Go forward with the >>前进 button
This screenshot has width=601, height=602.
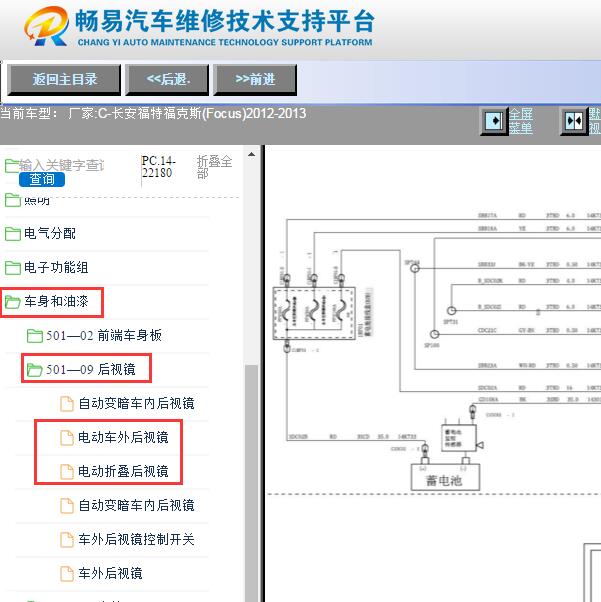tap(255, 80)
